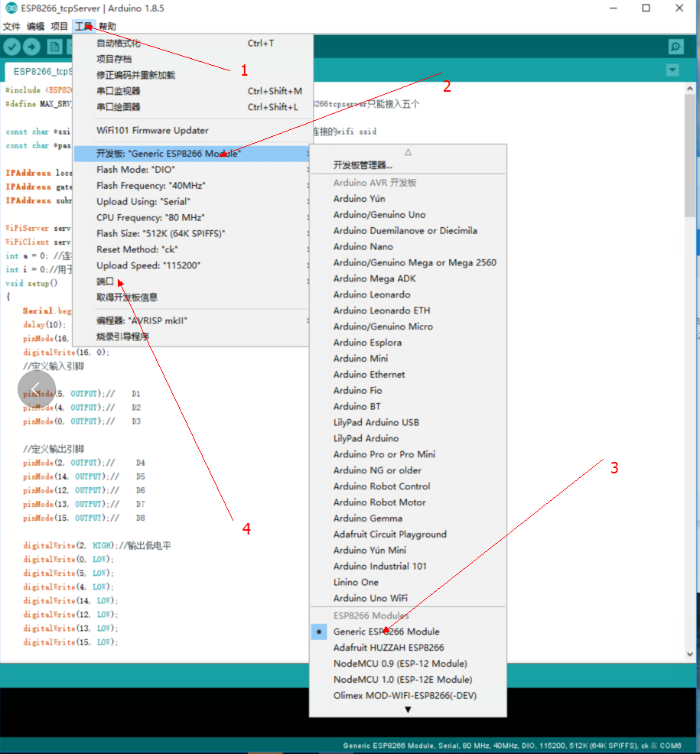700x754 pixels.
Task: Expand the Upload Using "Serial" submenu
Action: pyautogui.click(x=193, y=201)
